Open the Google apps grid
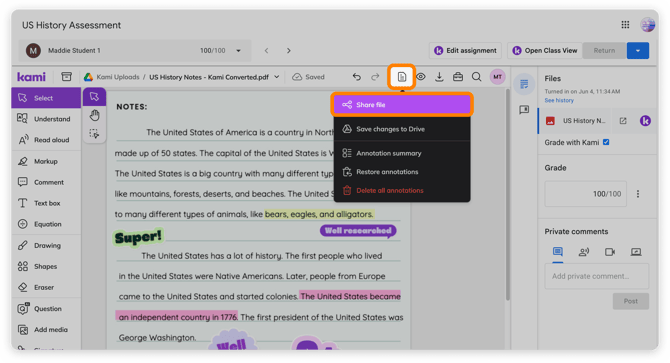The width and height of the screenshot is (670, 363). (x=625, y=25)
